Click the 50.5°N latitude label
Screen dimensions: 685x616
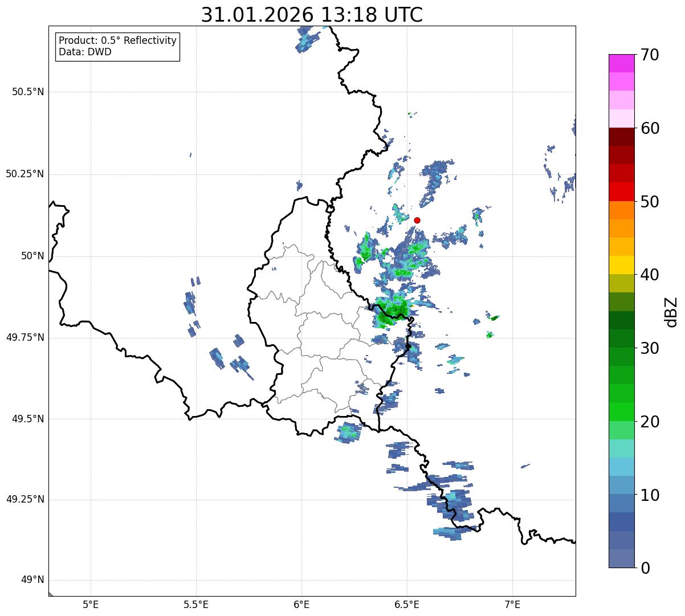[x=28, y=92]
